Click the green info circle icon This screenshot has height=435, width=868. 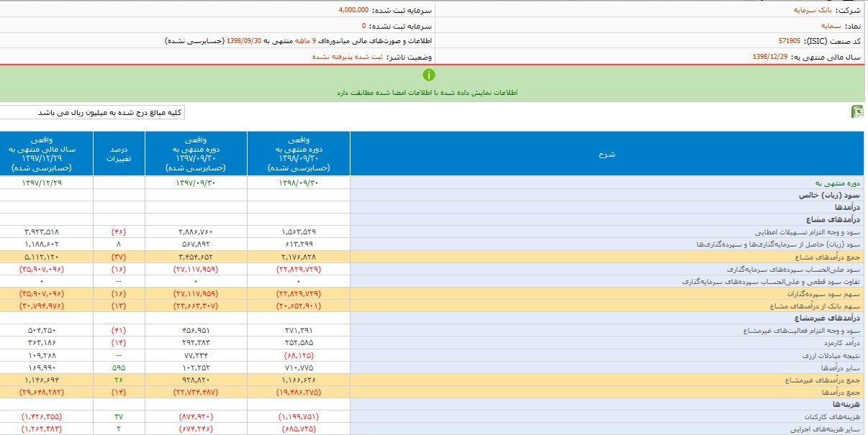428,75
